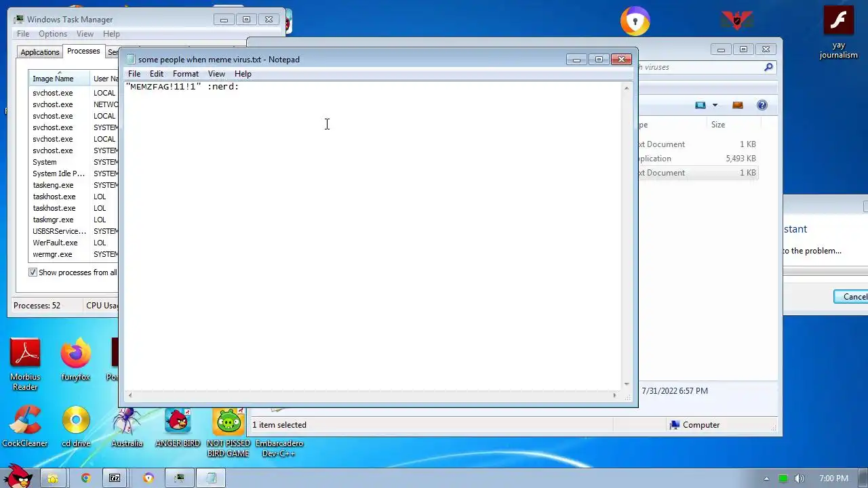
Task: Open Task Manager View menu
Action: click(85, 34)
